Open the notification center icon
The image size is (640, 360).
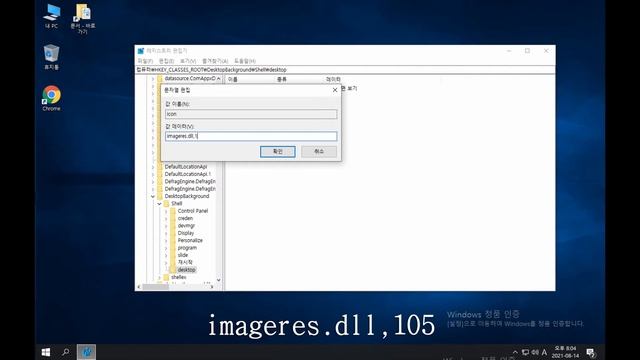591,352
